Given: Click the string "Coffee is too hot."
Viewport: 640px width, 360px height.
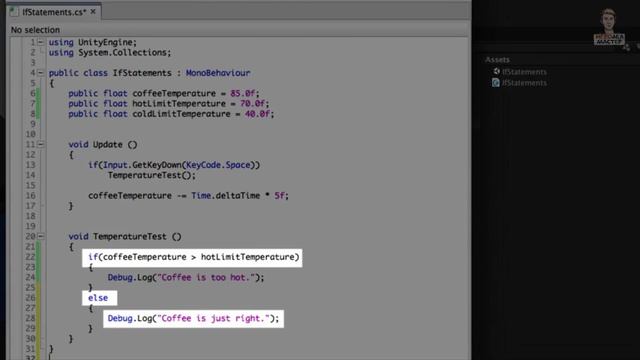Looking at the screenshot, I should pos(206,277).
